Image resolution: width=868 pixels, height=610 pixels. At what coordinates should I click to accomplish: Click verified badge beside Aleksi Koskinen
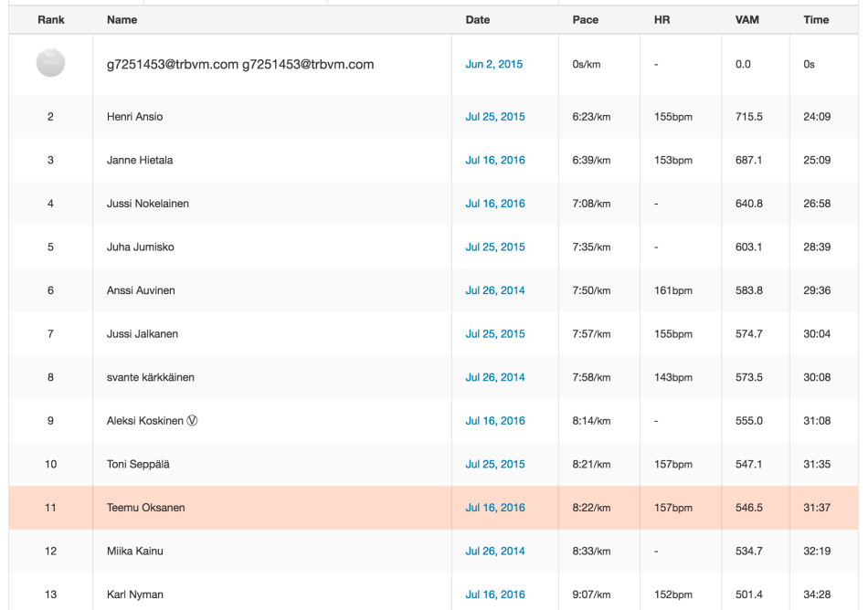pos(192,421)
